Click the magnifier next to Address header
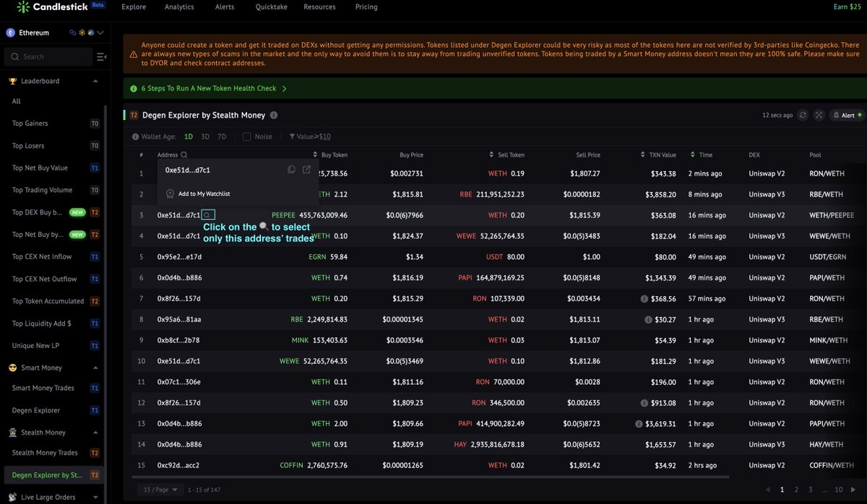Viewport: 867px width, 504px height. (x=184, y=155)
